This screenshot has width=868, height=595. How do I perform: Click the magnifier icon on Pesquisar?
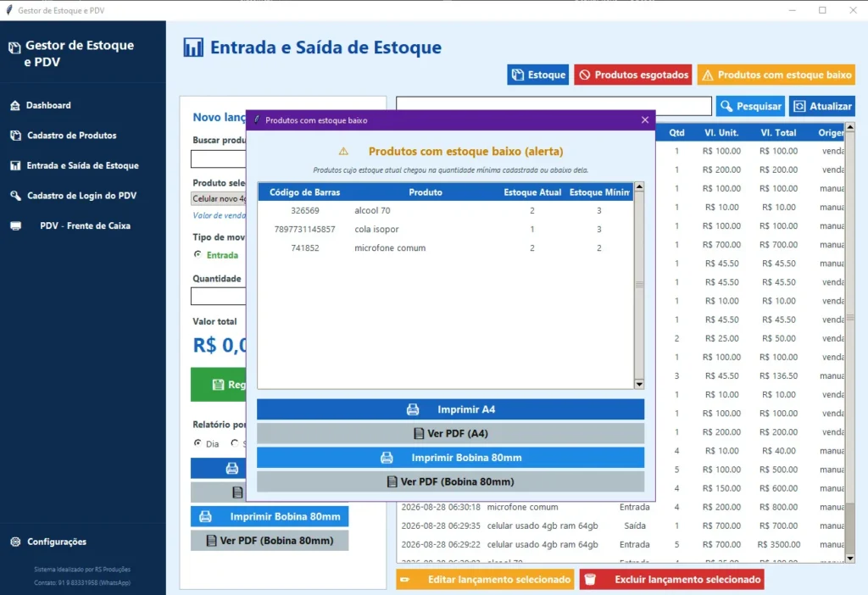[x=726, y=106]
